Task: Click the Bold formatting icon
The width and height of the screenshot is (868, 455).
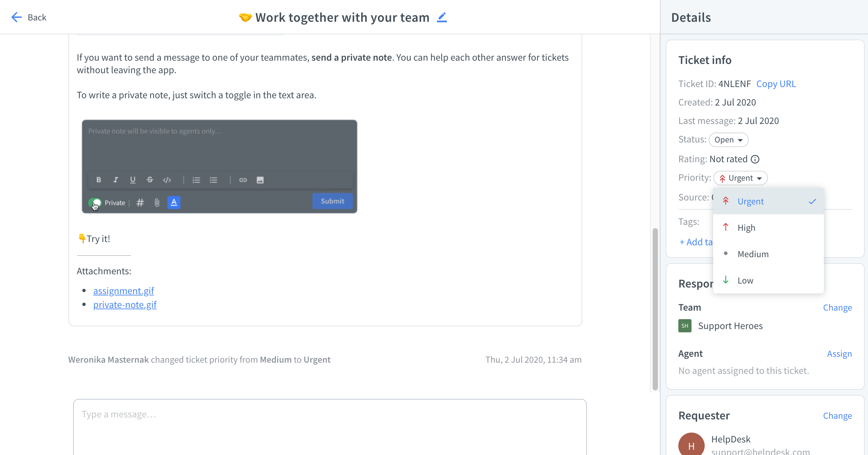Action: click(99, 180)
